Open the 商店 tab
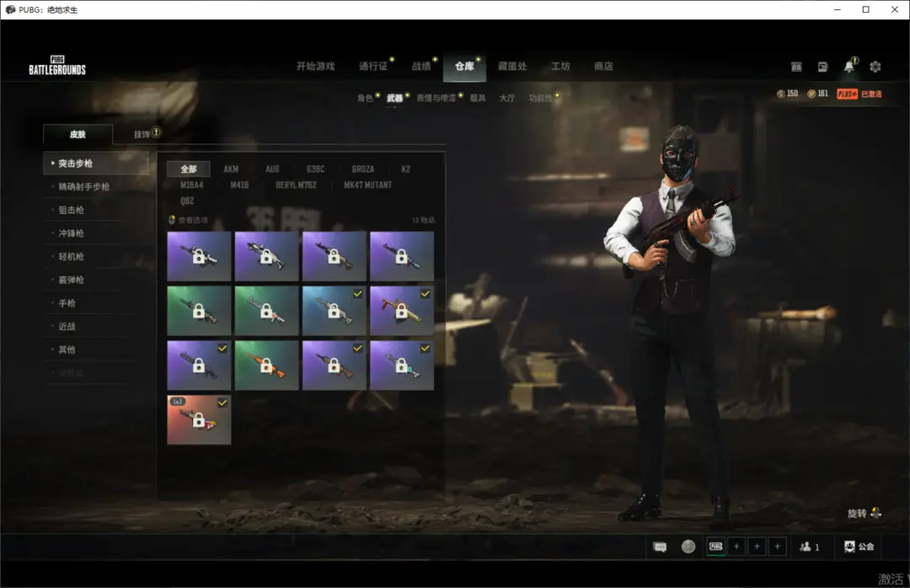 [x=603, y=67]
